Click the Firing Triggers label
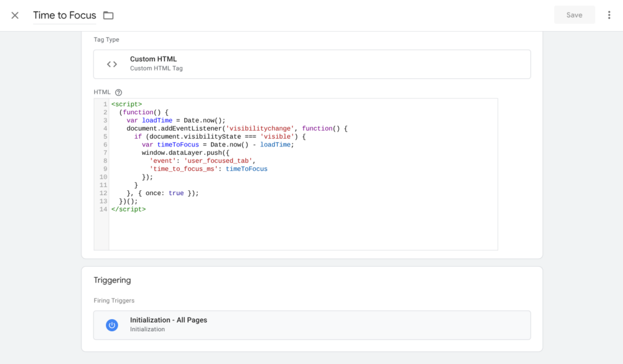Screen dimensions: 623x364 point(116,300)
